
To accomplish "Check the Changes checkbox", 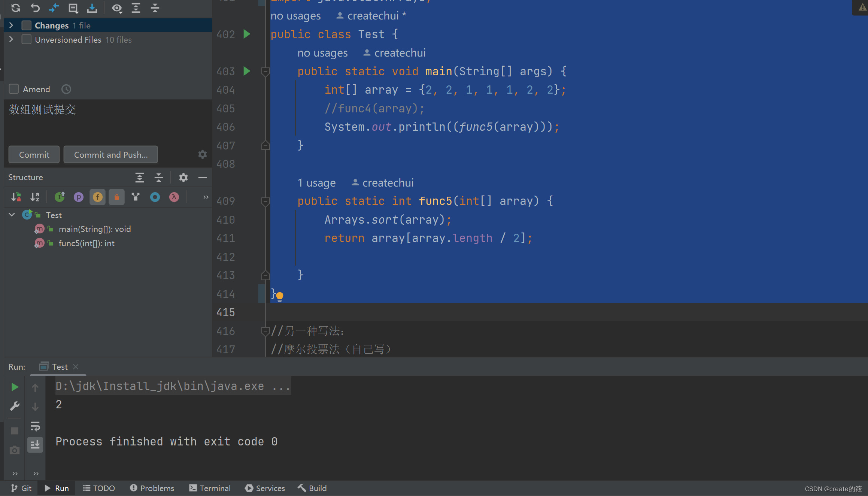I will point(26,25).
